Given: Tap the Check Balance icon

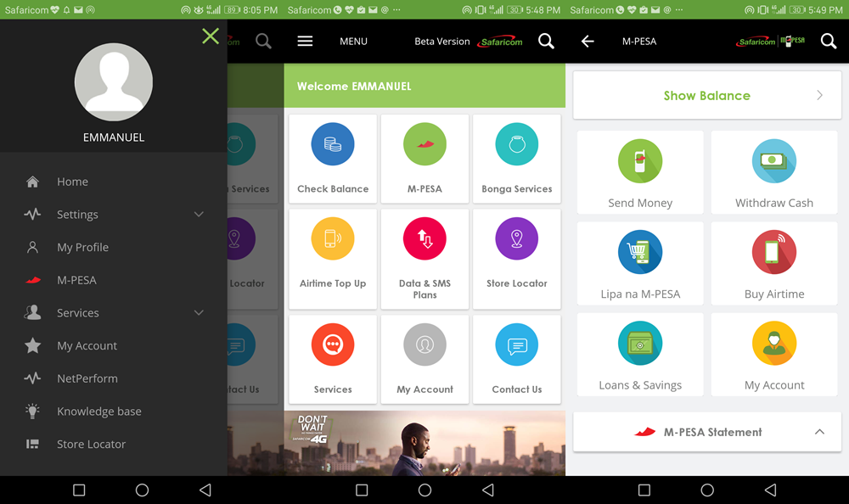Looking at the screenshot, I should click(333, 144).
